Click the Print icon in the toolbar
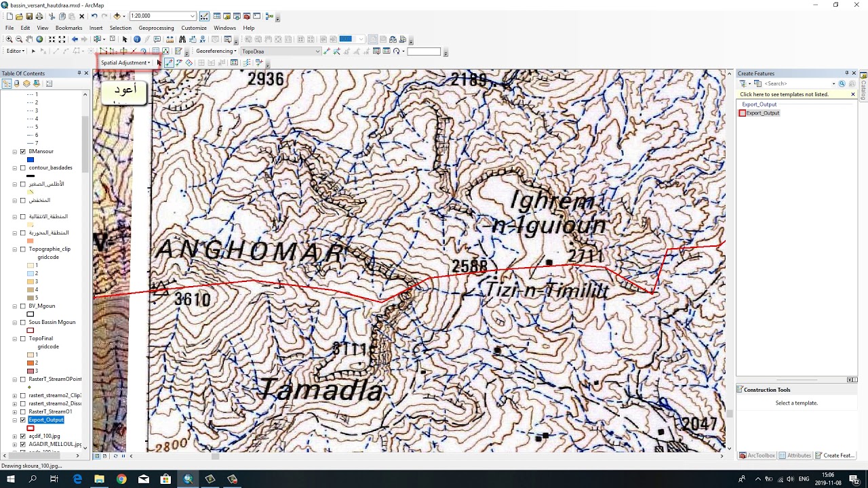868x488 pixels. 39,16
